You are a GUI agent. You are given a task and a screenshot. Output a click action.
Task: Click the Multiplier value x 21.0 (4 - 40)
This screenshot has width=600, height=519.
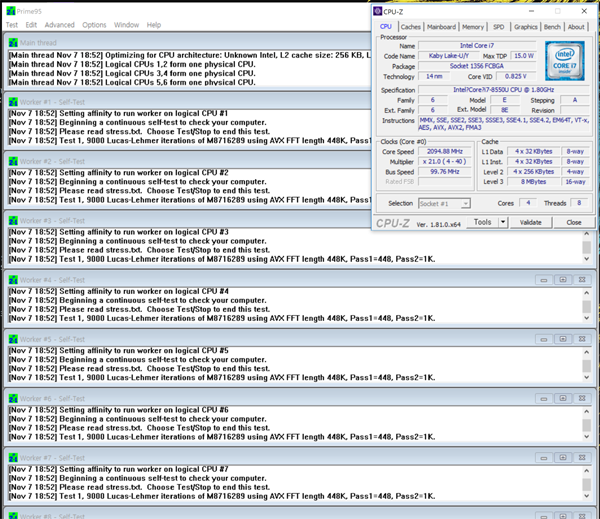tap(445, 162)
